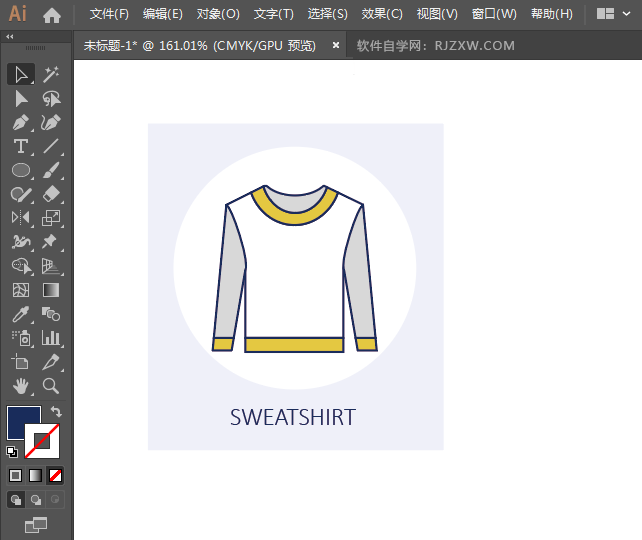Choose the Pen tool

pyautogui.click(x=20, y=122)
